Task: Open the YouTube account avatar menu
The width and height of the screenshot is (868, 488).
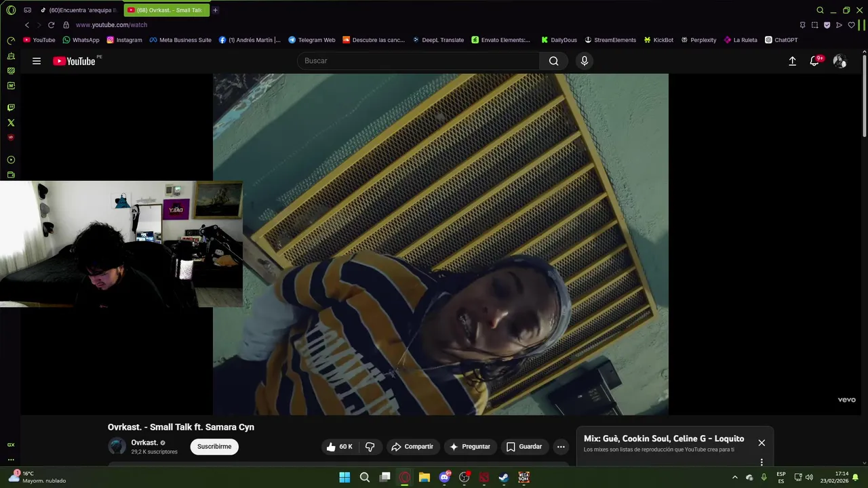Action: click(840, 61)
